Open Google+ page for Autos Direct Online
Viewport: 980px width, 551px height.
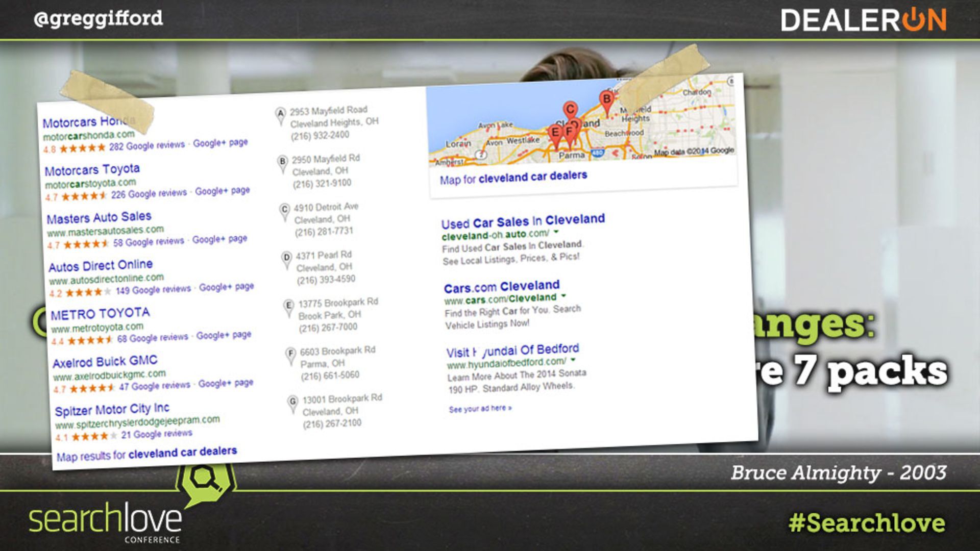tap(227, 287)
